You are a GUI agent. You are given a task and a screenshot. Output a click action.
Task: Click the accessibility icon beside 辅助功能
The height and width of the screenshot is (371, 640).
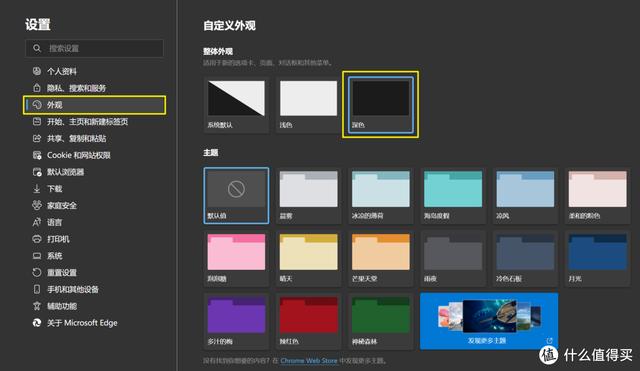click(x=37, y=306)
